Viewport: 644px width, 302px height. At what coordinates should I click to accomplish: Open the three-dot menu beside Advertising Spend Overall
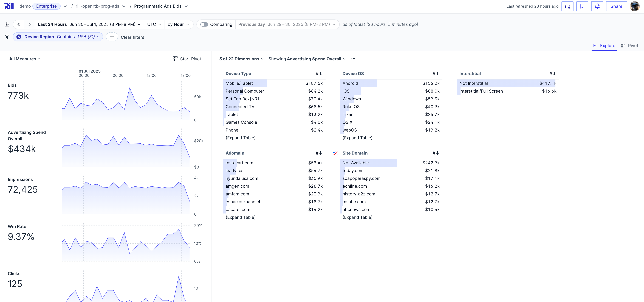click(x=353, y=59)
